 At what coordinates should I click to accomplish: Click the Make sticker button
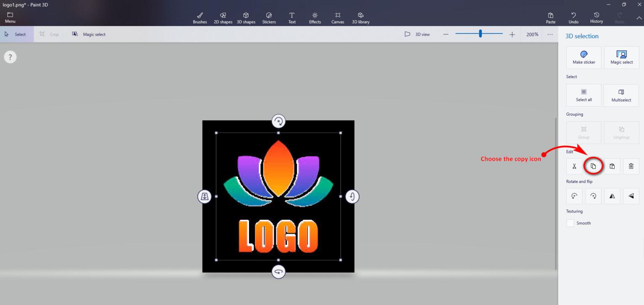pyautogui.click(x=584, y=57)
